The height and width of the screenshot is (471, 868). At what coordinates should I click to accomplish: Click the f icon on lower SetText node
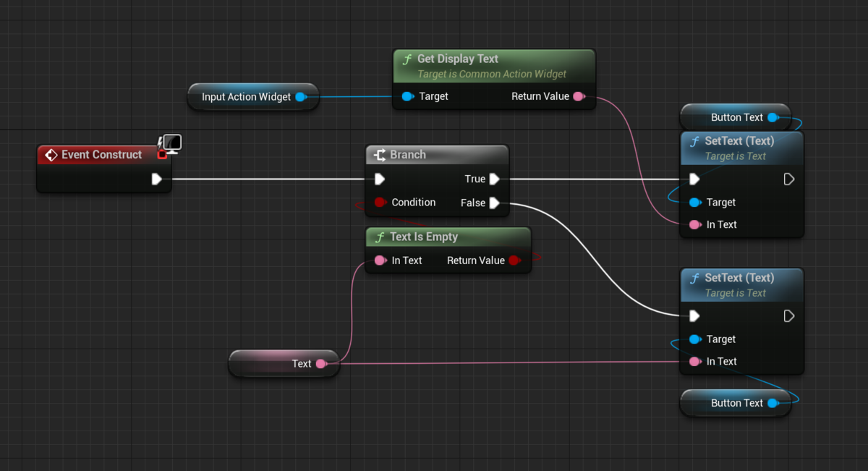click(x=694, y=277)
